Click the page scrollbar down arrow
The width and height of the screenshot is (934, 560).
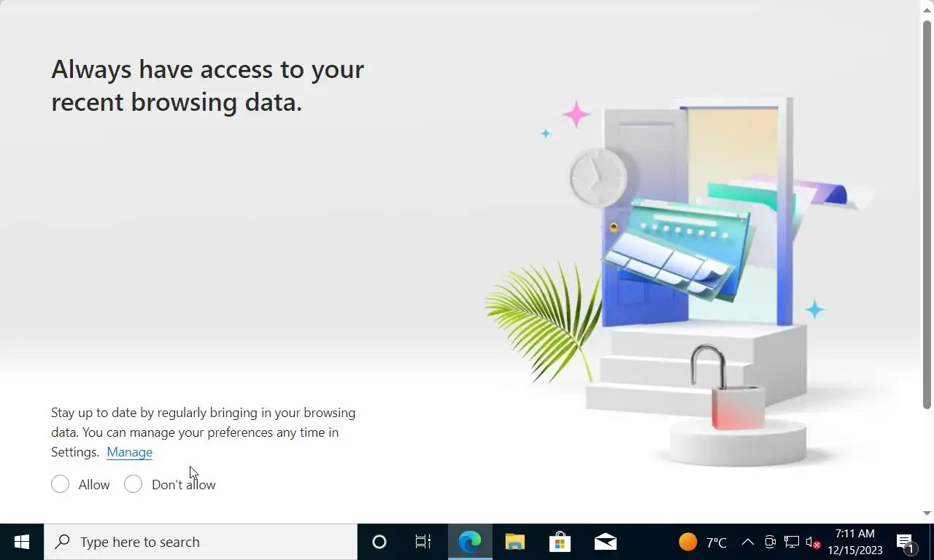coord(927,514)
